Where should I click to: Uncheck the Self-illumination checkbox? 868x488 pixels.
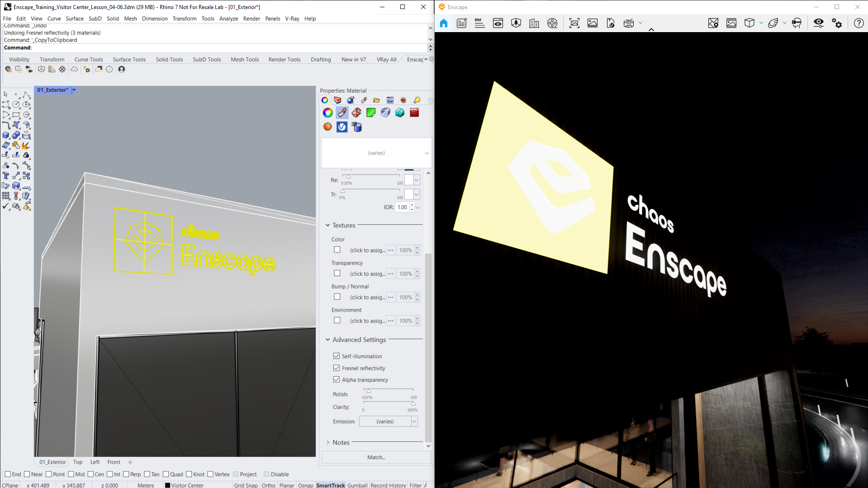click(337, 356)
